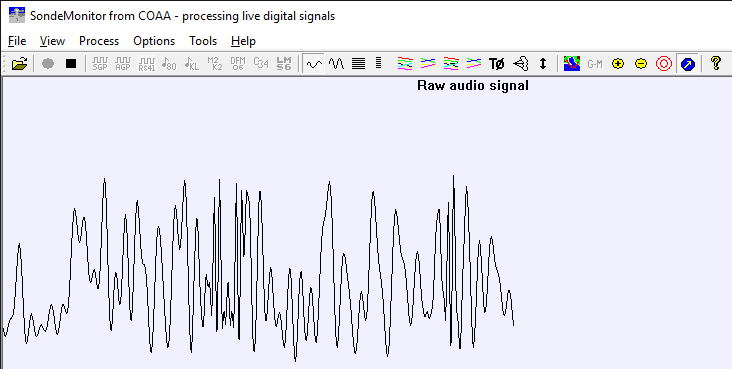Start recording with the grey circle button
The height and width of the screenshot is (369, 732).
click(48, 64)
